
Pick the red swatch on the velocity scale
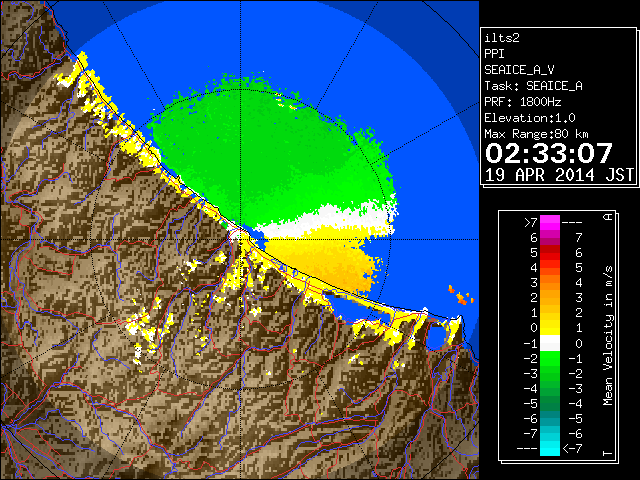coord(550,253)
